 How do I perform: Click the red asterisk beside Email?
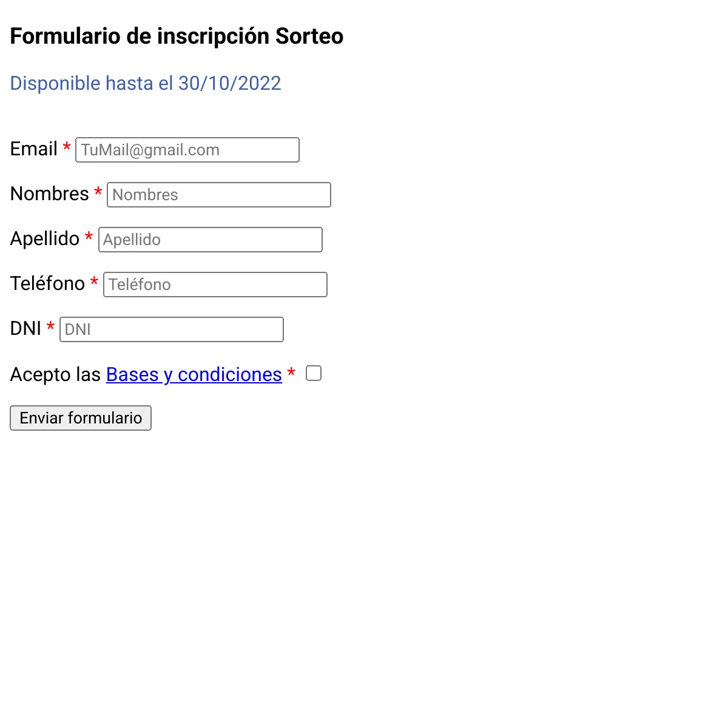(x=67, y=147)
